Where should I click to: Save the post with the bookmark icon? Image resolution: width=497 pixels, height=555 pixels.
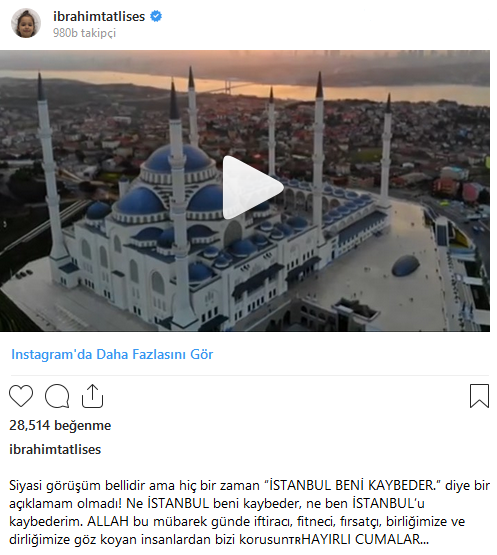[479, 396]
